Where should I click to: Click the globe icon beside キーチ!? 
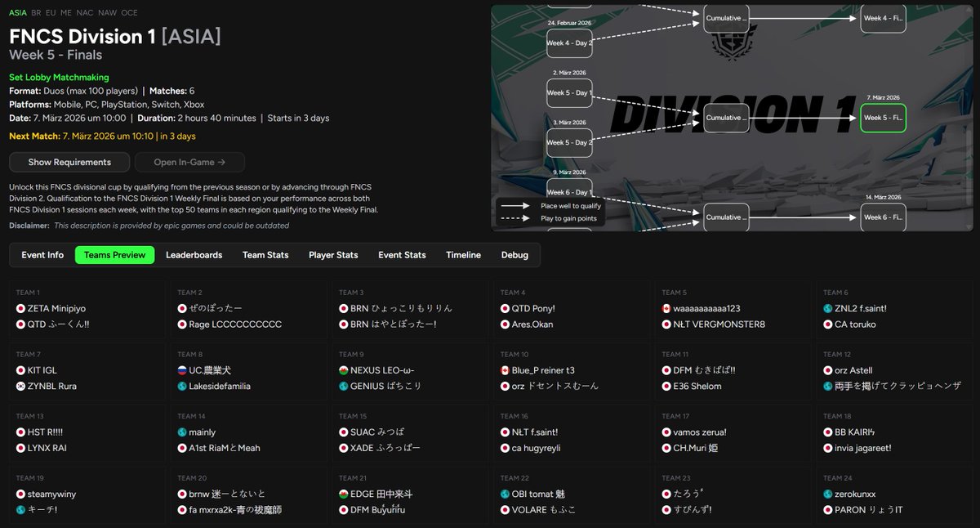[20, 510]
